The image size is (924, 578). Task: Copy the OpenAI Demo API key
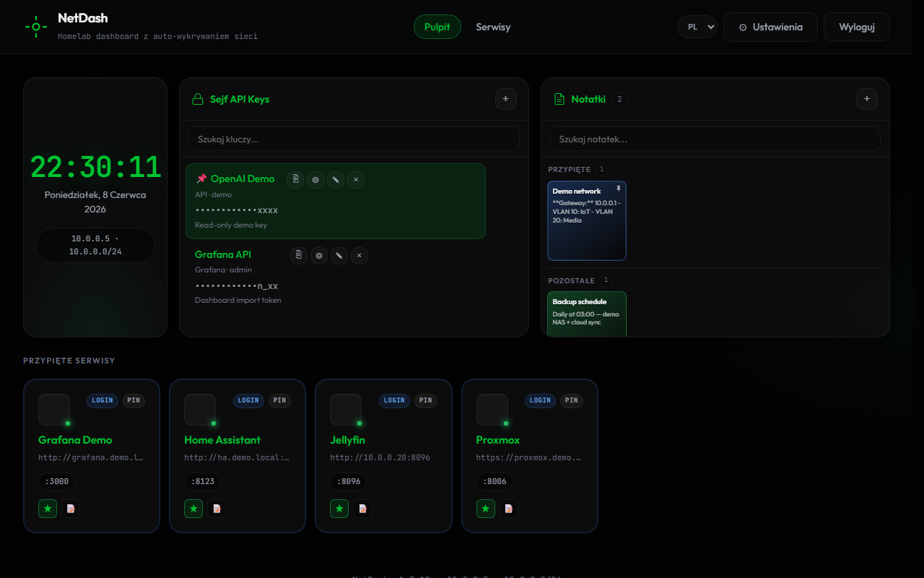[x=295, y=179]
